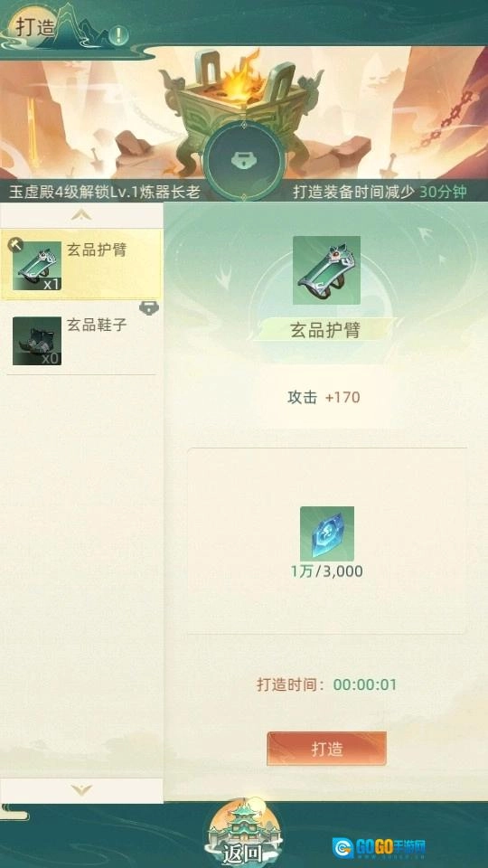Tap the lock icon under the cauldron

click(243, 161)
